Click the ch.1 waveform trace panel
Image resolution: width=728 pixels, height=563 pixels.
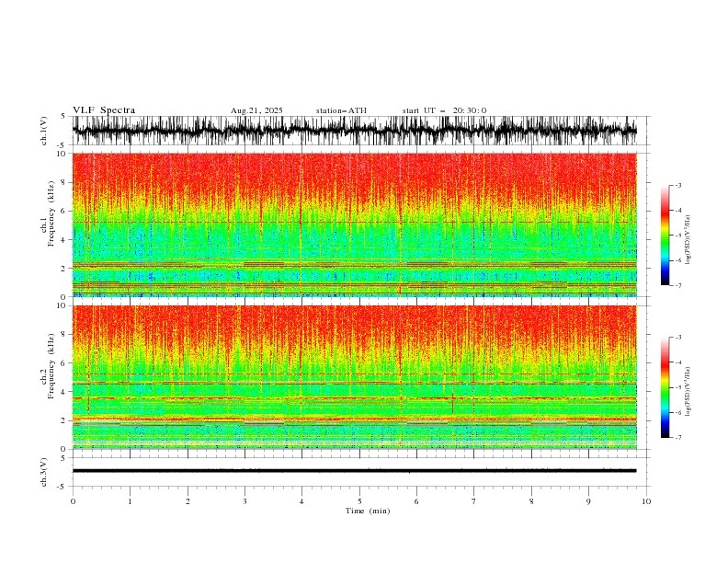coord(354,131)
